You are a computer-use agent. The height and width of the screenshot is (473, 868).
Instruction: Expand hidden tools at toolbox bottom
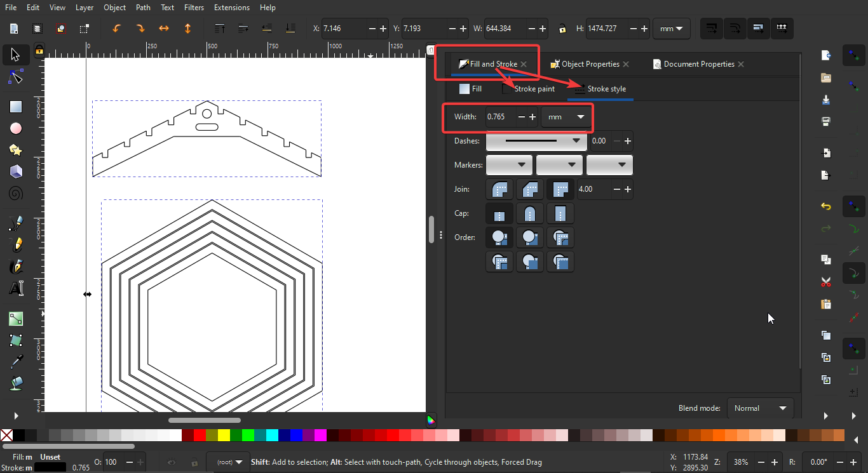coord(16,416)
